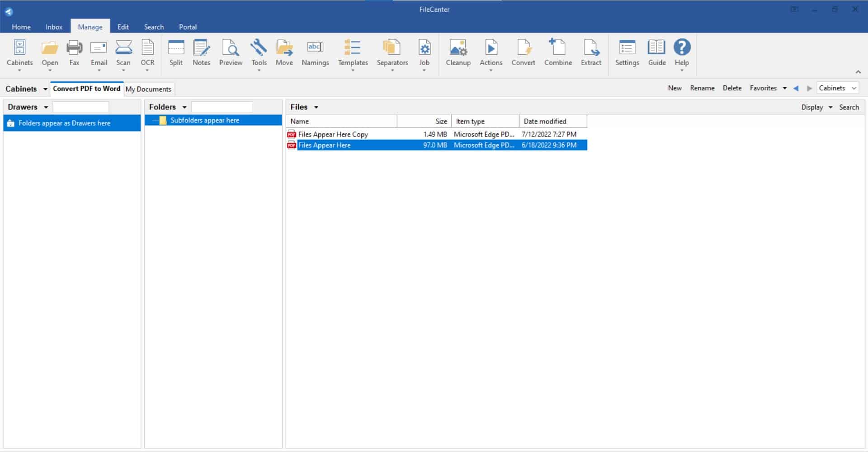Click the Help question mark icon
The height and width of the screenshot is (452, 868).
[682, 47]
